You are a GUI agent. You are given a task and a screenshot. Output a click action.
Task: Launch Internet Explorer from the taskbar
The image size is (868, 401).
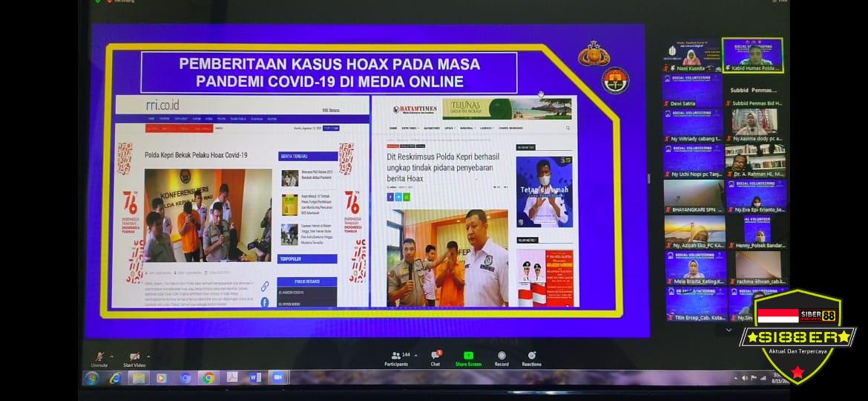[x=115, y=378]
